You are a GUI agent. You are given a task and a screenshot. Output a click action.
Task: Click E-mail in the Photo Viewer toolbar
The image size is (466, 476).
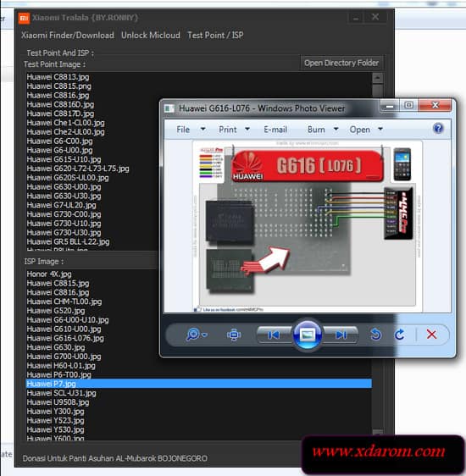point(275,130)
